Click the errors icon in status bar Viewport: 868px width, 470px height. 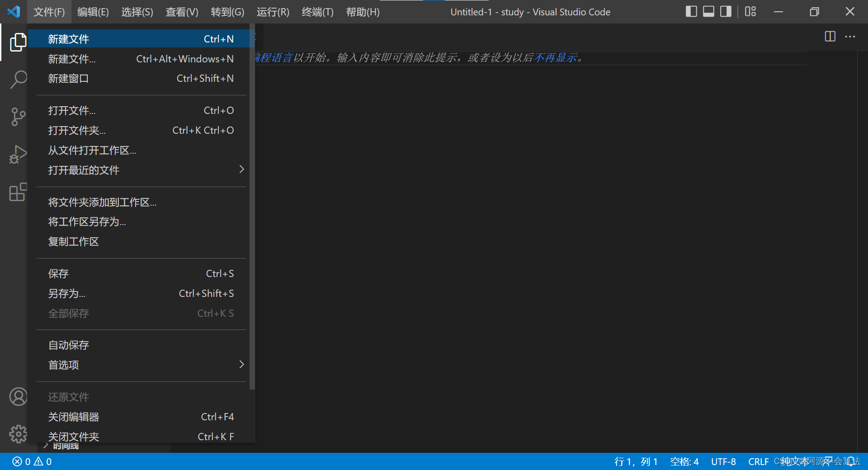(x=17, y=461)
